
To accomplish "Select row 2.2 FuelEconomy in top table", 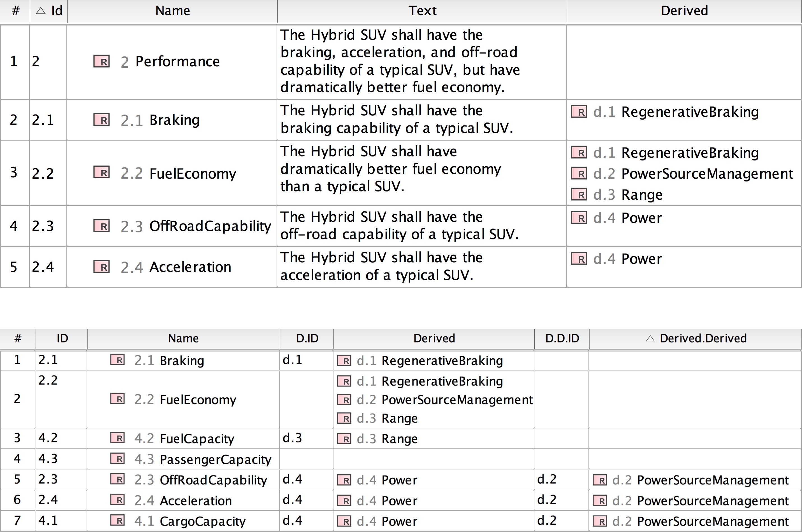I will 192,174.
